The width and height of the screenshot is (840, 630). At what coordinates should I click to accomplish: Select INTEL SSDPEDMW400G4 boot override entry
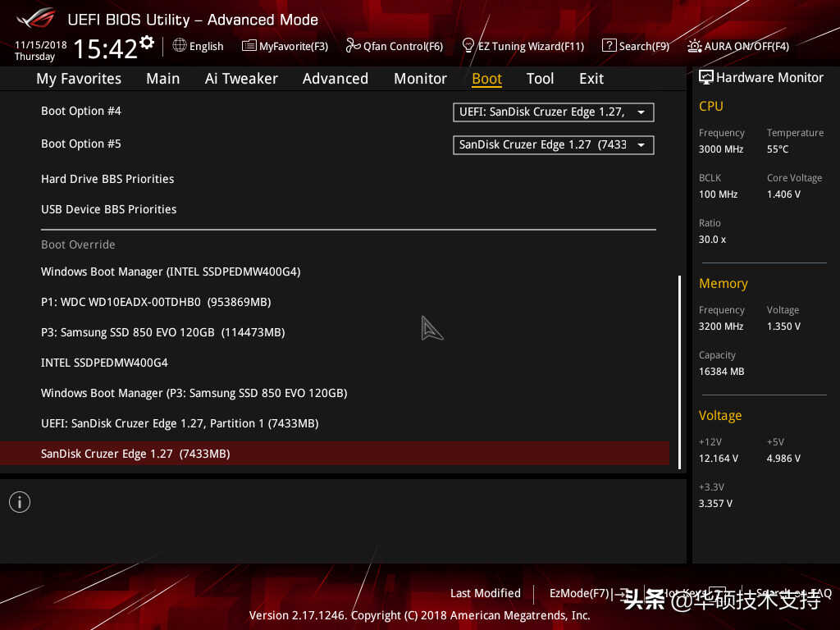click(x=104, y=363)
